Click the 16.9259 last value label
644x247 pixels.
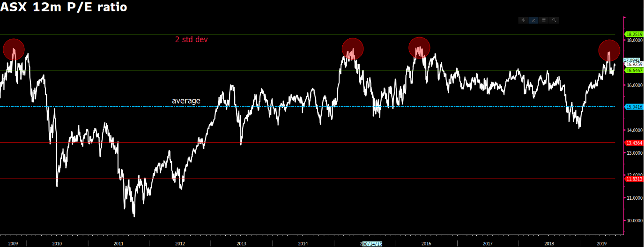point(634,65)
